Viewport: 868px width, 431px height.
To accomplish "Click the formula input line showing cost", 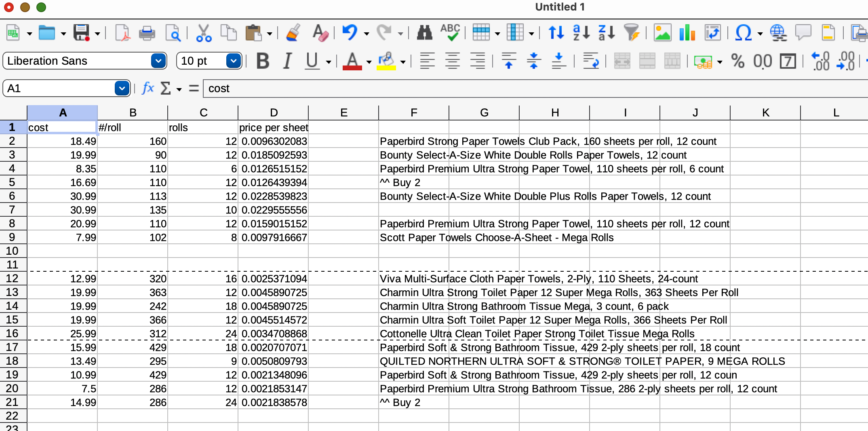I will (x=535, y=88).
